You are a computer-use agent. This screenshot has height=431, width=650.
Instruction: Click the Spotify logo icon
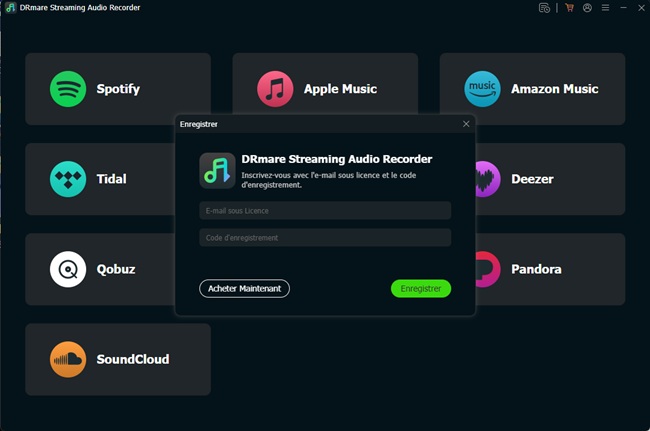tap(68, 89)
